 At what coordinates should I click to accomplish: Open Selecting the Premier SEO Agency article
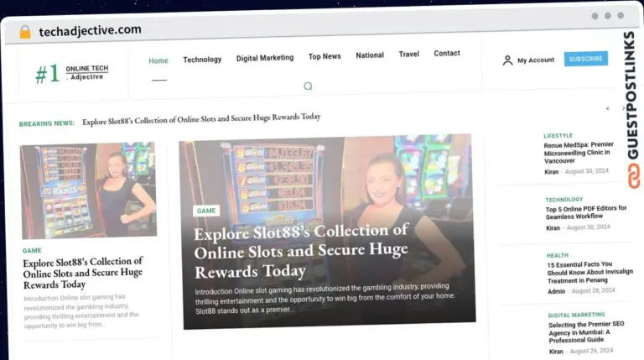586,332
